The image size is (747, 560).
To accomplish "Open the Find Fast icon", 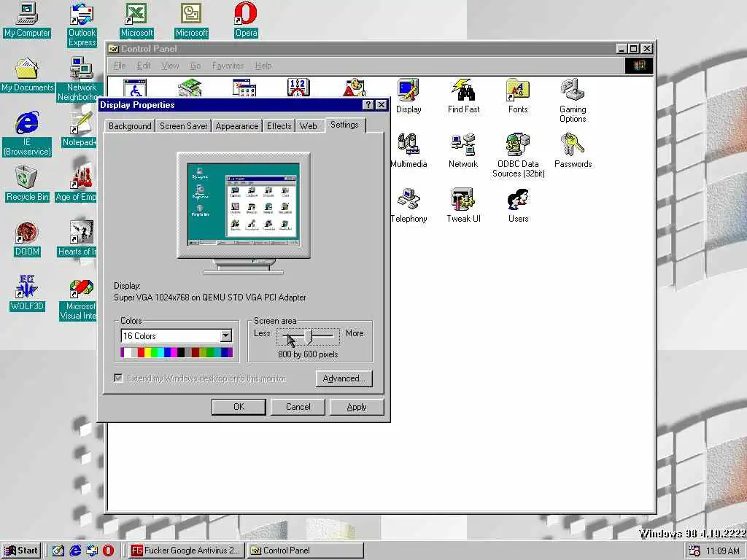I will 463,96.
